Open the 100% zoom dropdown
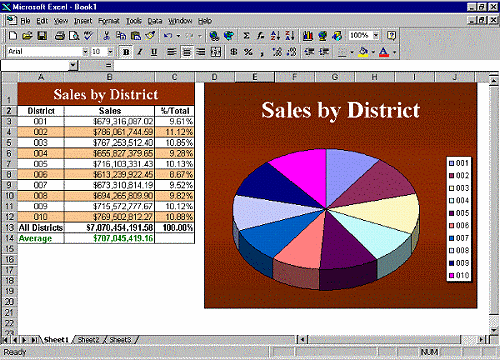The width and height of the screenshot is (500, 360). 376,36
